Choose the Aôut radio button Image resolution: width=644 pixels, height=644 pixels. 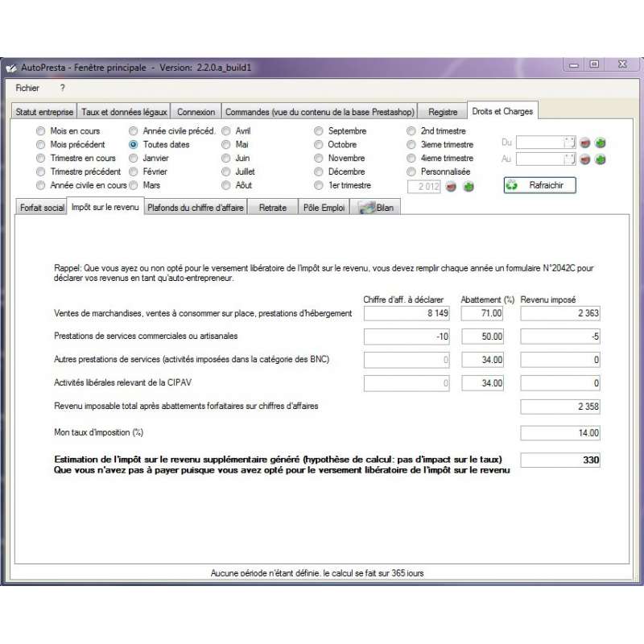(x=226, y=185)
